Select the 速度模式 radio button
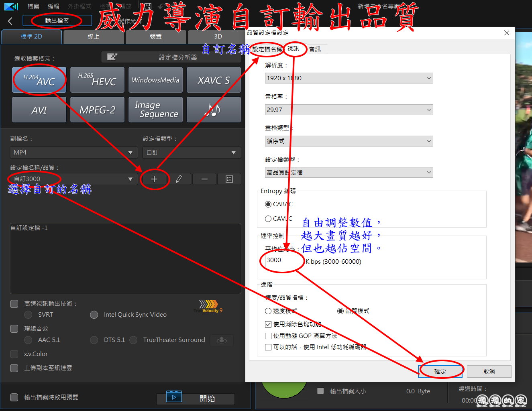Viewport: 532px width, 411px height. pos(268,311)
